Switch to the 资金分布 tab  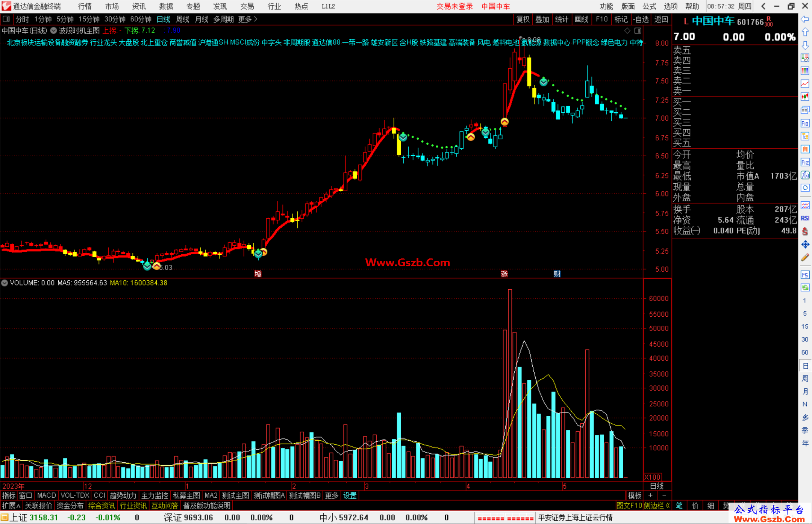70,506
